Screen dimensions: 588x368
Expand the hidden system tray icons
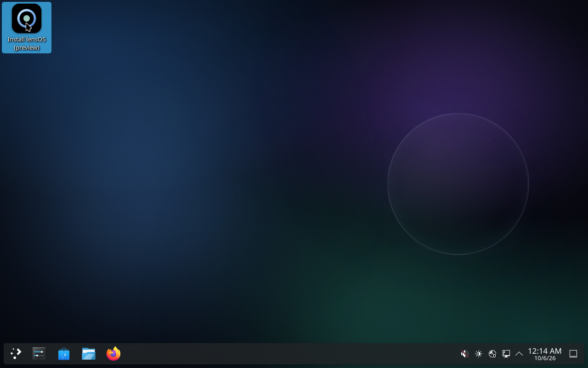(519, 354)
